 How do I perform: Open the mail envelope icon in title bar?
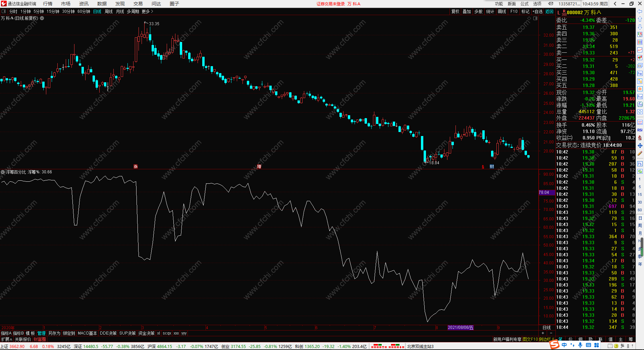point(551,4)
